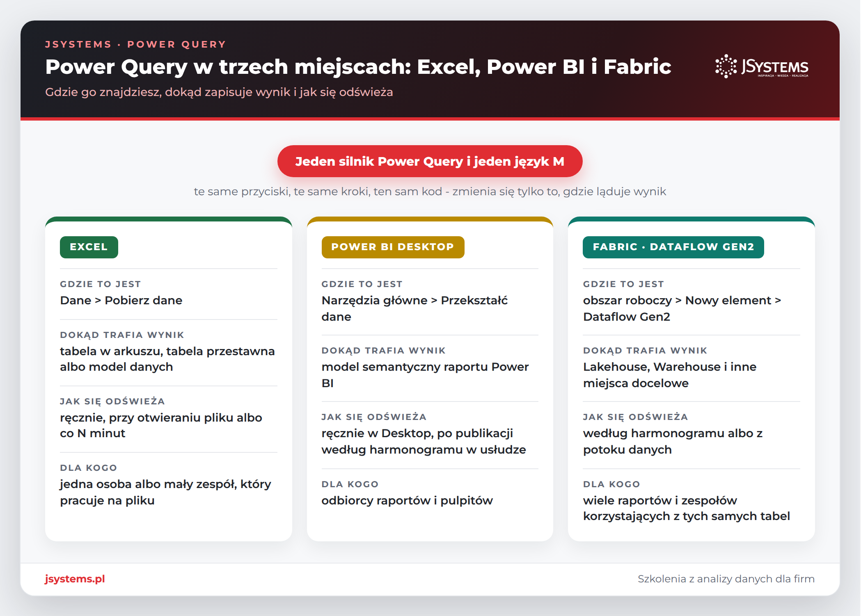Click the JSystems logo in the header

[762, 66]
